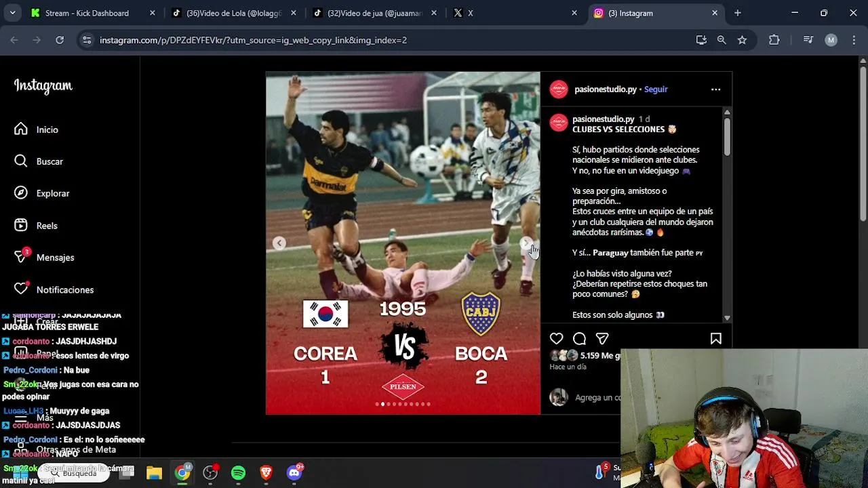The image size is (868, 488).
Task: Click the 5.159 Me gusta likes count
Action: (x=600, y=355)
